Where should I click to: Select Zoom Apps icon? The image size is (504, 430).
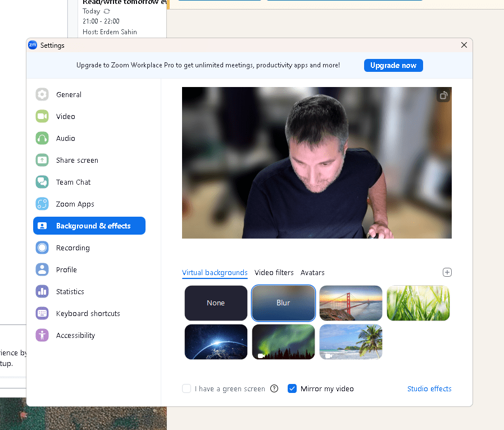42,204
